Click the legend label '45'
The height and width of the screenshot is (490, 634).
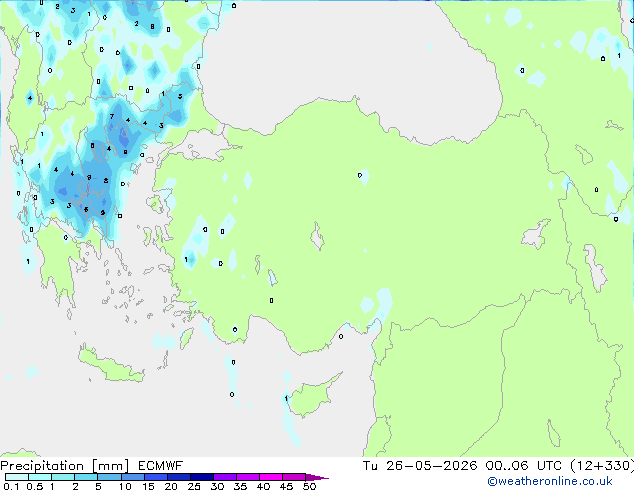286,486
